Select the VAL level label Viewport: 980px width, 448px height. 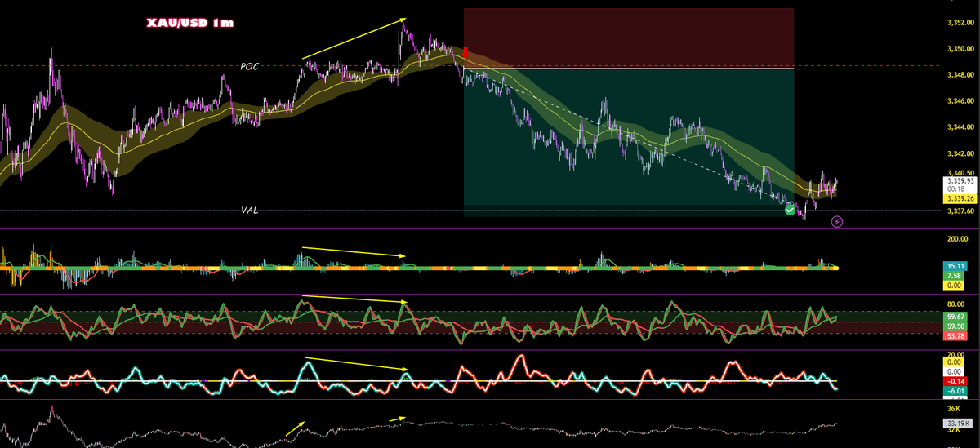(x=250, y=211)
